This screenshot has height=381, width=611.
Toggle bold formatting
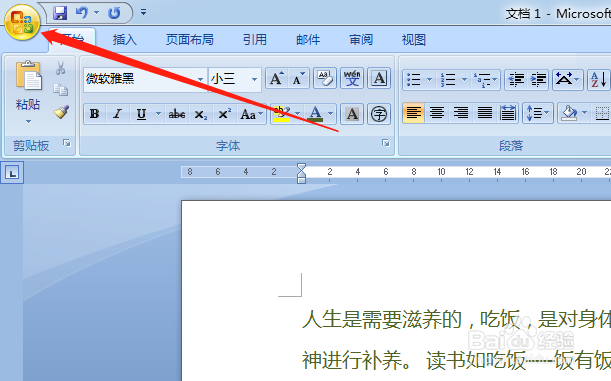(x=94, y=114)
